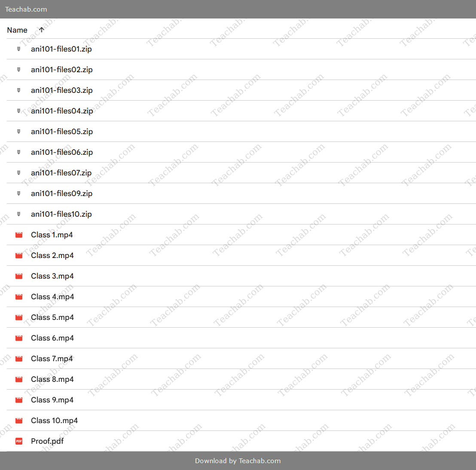Click the video icon beside Class 4.mp4

click(19, 297)
